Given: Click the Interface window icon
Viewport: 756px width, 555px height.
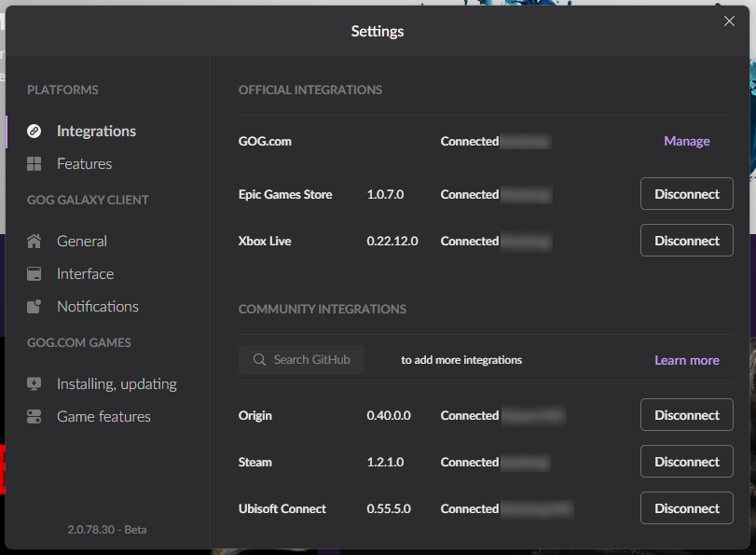Looking at the screenshot, I should pyautogui.click(x=34, y=273).
